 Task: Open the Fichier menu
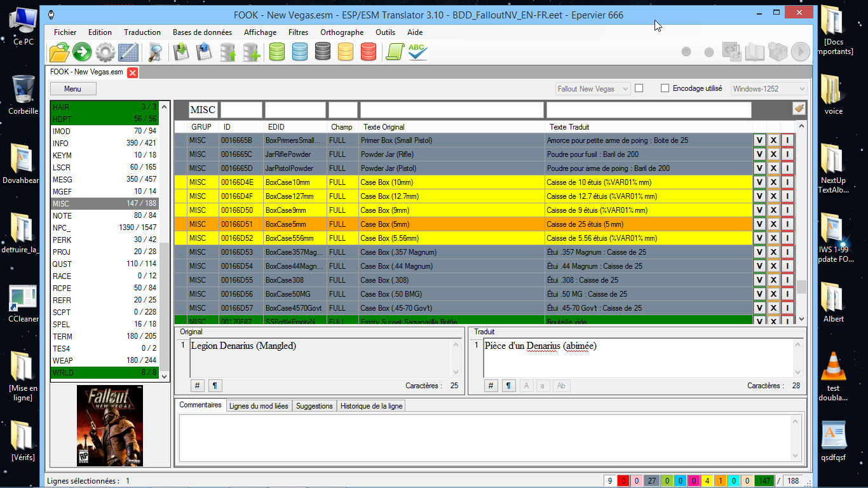pos(65,32)
